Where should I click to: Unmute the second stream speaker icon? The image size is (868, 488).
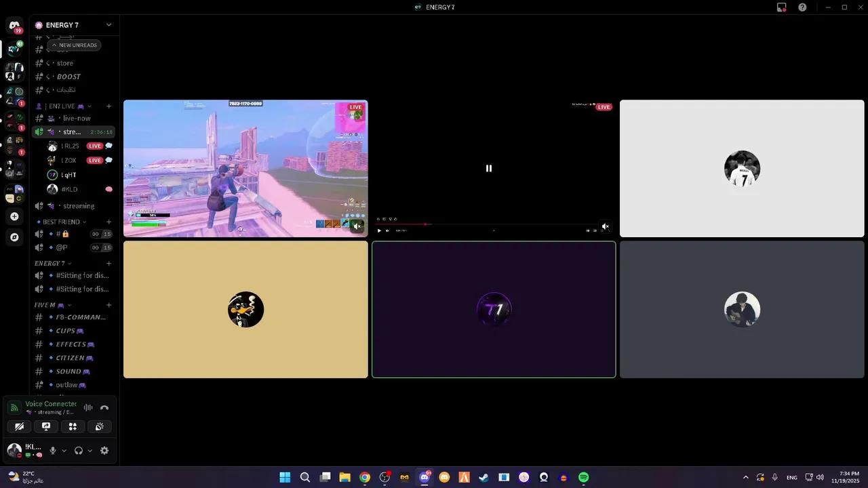tap(606, 227)
